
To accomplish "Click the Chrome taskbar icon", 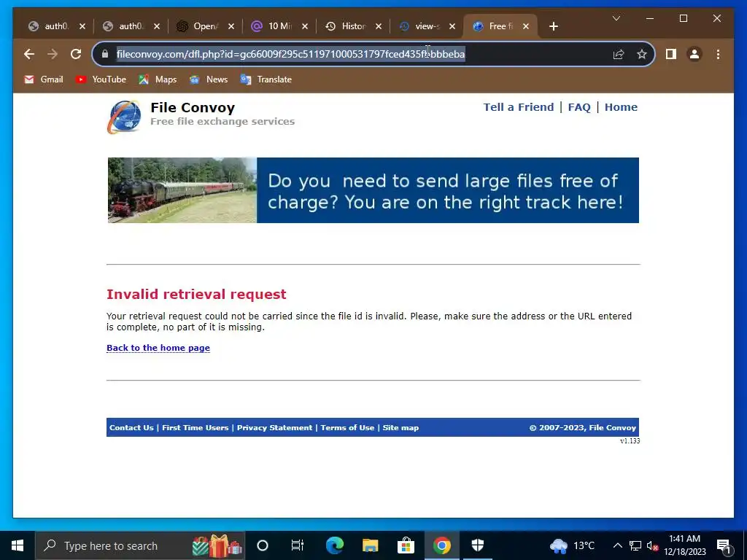I will coord(441,545).
